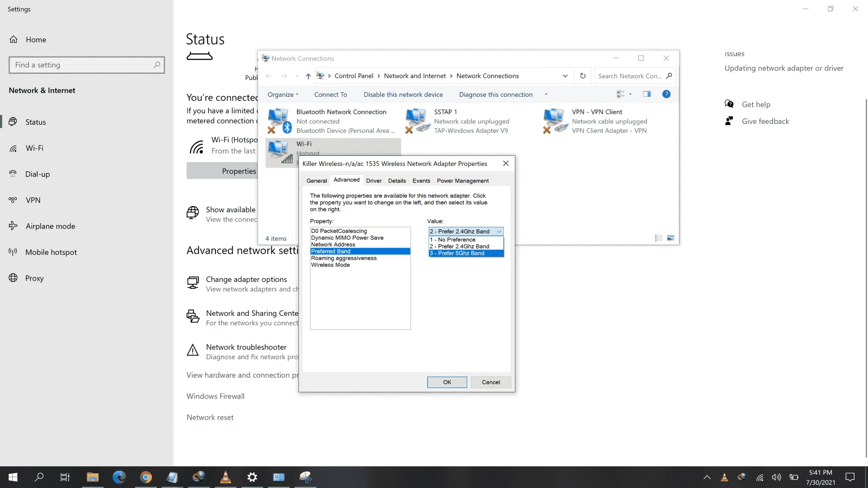Screen dimensions: 868x488
Task: Show more toolbar commands chevron
Action: (546, 94)
